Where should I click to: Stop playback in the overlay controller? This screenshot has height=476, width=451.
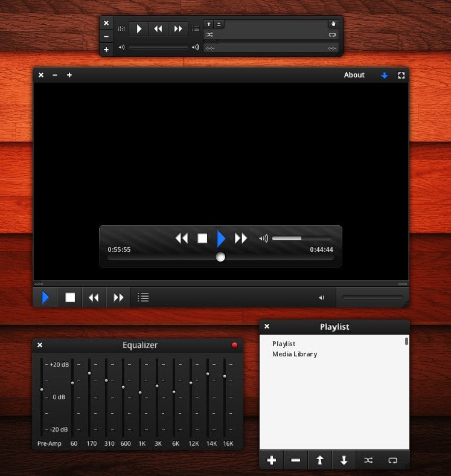(202, 239)
